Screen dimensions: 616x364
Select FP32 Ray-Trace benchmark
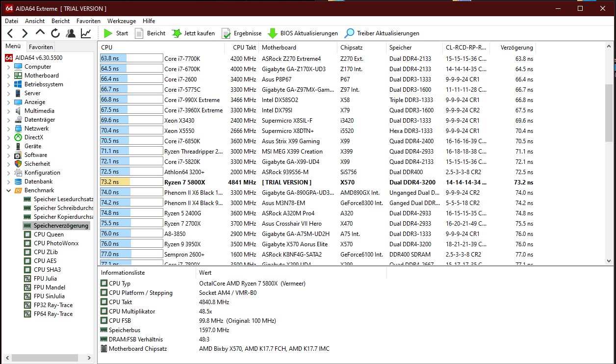tap(48, 305)
